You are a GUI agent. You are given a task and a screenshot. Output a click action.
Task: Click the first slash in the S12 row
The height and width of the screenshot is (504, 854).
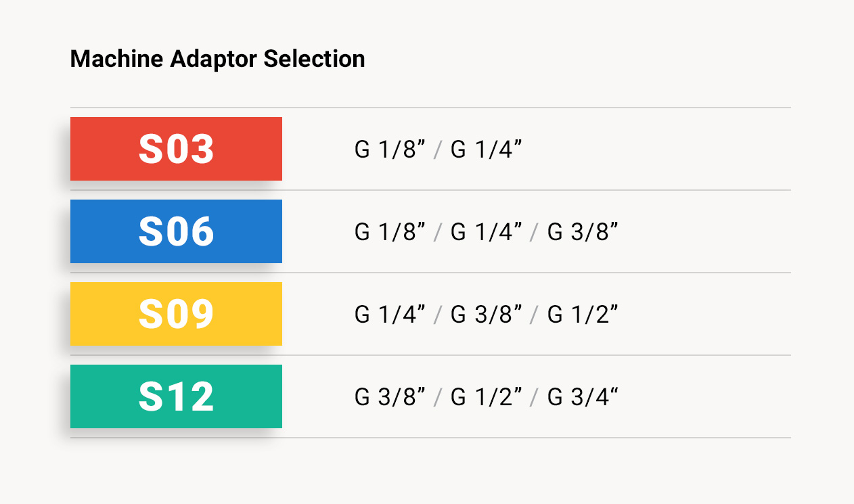[438, 398]
